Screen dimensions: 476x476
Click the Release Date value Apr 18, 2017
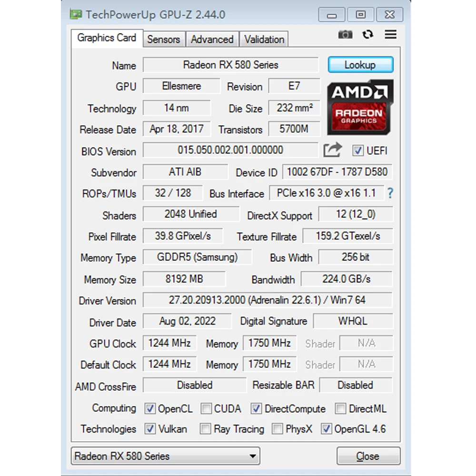click(x=177, y=129)
